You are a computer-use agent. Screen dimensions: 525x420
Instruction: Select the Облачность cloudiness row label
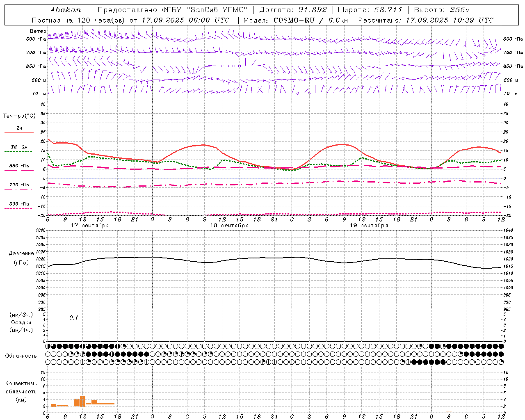tap(21, 356)
